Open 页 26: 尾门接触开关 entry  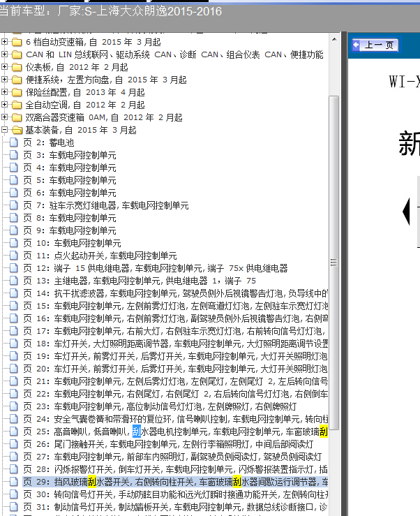[x=168, y=444]
